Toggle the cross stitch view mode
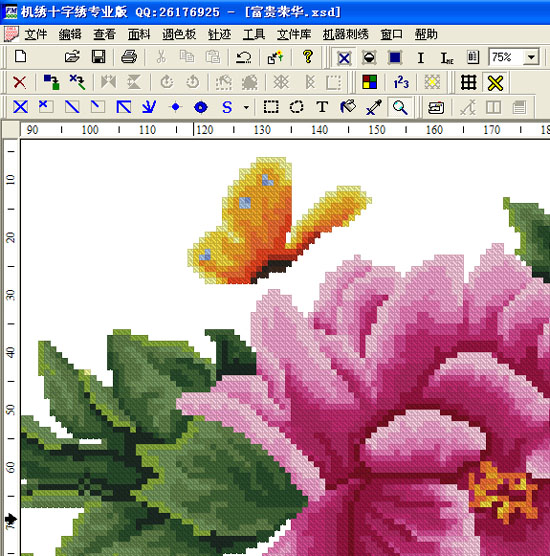This screenshot has width=550, height=556. (344, 58)
